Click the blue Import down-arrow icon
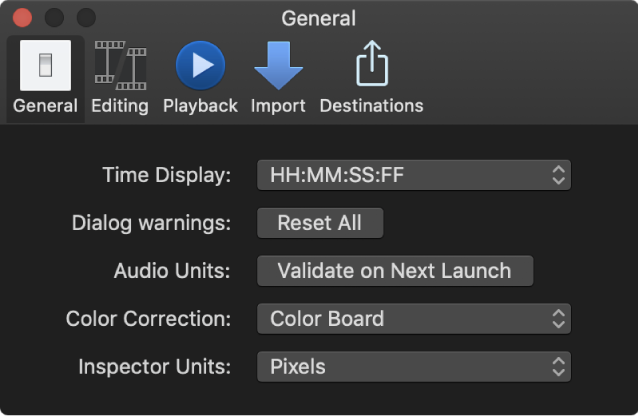Viewport: 638px width, 418px height. (278, 66)
